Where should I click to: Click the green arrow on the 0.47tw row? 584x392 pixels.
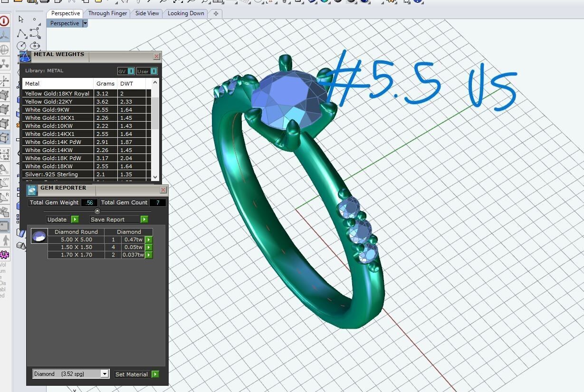coord(149,239)
